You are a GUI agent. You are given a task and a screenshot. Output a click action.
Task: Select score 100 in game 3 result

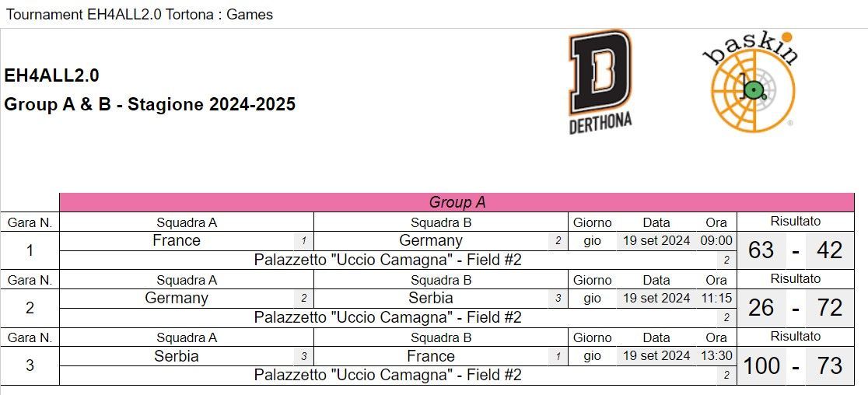point(761,365)
